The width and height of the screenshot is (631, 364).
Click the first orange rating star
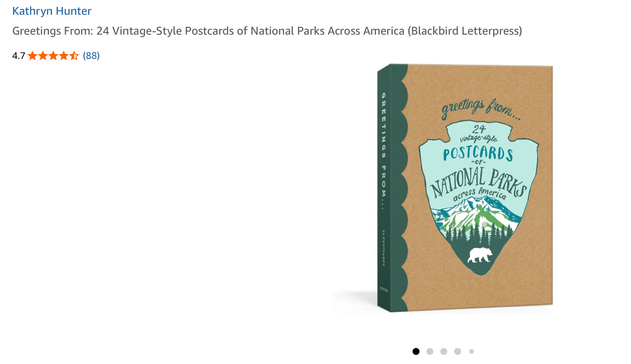coord(33,56)
